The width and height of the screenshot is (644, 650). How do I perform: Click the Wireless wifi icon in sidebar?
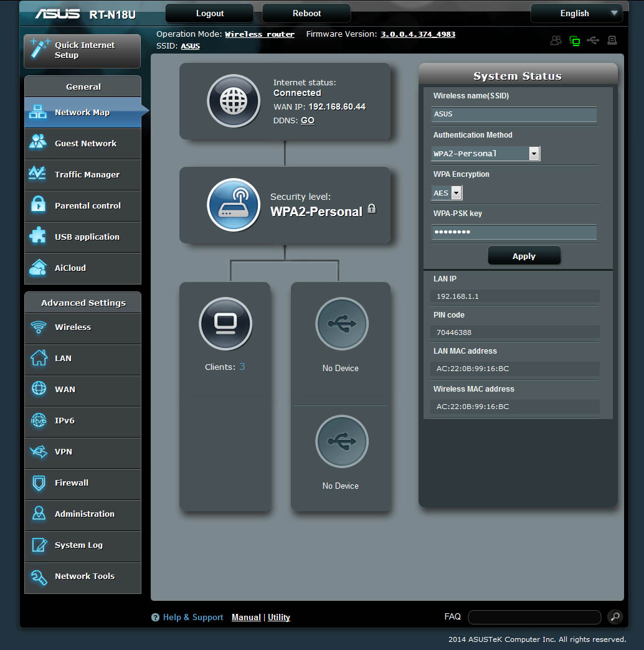point(39,327)
